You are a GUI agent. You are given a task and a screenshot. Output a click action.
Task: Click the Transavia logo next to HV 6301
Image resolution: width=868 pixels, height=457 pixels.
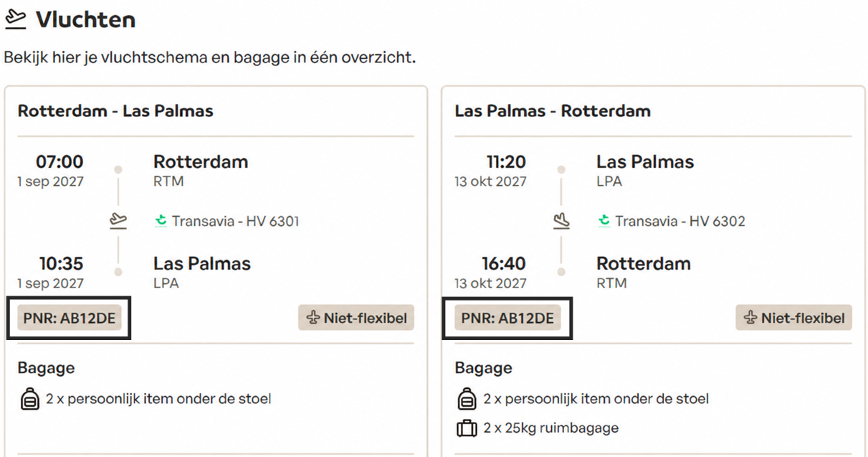[161, 221]
